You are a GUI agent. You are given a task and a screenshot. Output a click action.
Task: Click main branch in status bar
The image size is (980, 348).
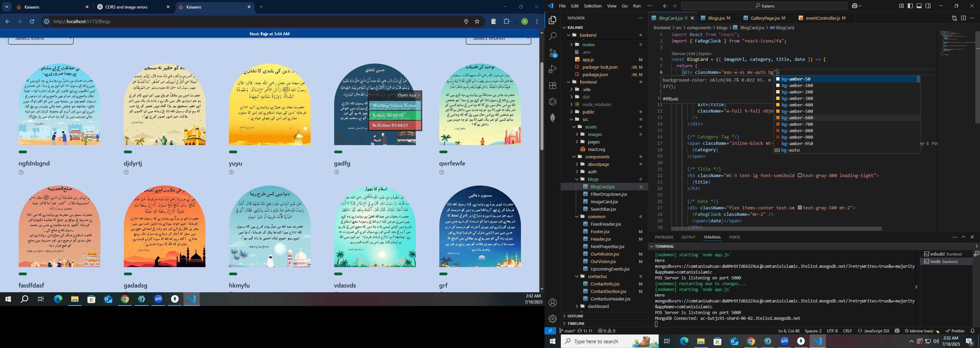point(567,331)
